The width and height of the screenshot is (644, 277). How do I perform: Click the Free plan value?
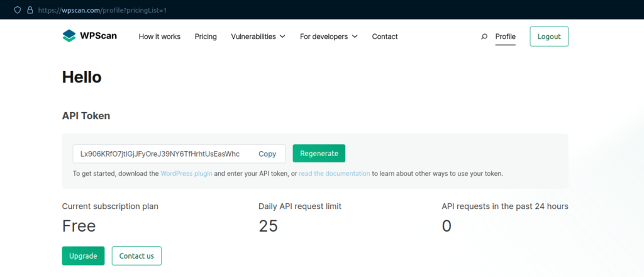pyautogui.click(x=79, y=226)
